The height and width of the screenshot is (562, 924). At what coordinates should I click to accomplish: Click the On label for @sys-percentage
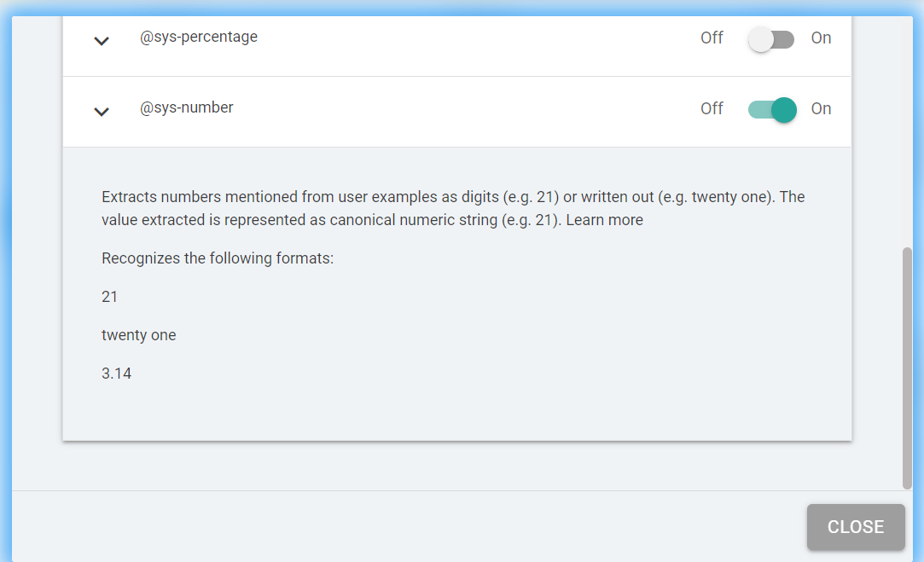[x=821, y=38]
